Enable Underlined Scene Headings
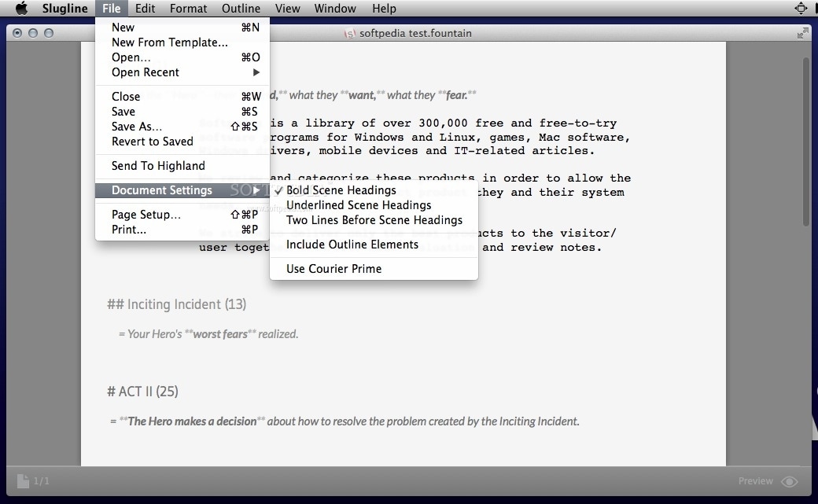818x504 pixels. coord(374,205)
